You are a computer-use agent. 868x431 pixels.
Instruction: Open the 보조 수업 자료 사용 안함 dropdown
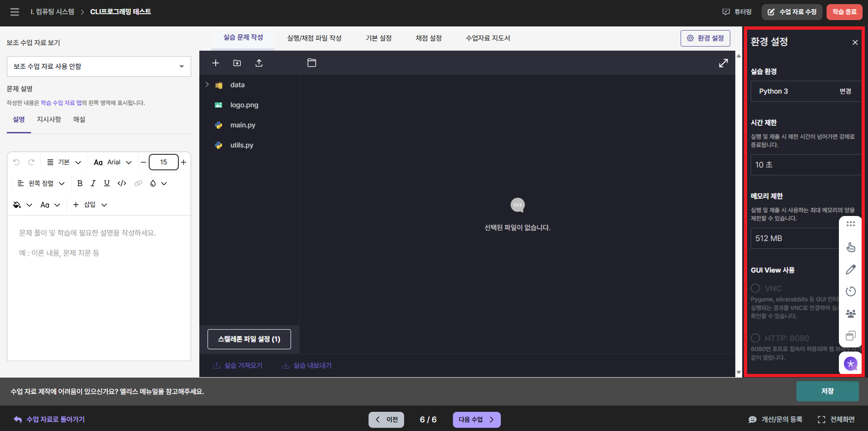coord(99,66)
